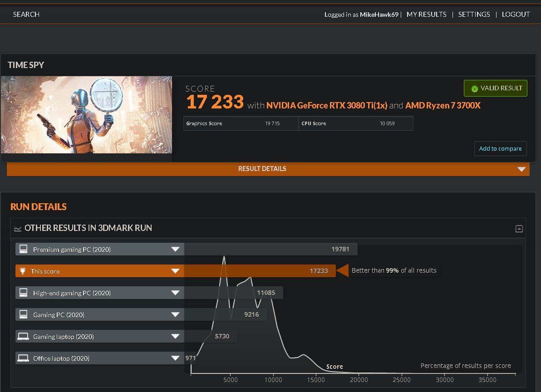Viewport: 541px width, 392px height.
Task: Click the chart icon beside Other Results heading
Action: point(18,228)
